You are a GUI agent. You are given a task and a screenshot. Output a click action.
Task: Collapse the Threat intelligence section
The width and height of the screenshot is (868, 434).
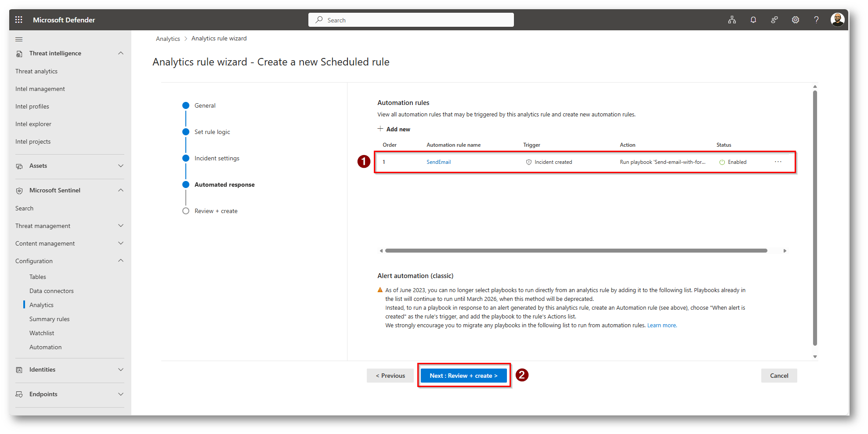(x=121, y=53)
